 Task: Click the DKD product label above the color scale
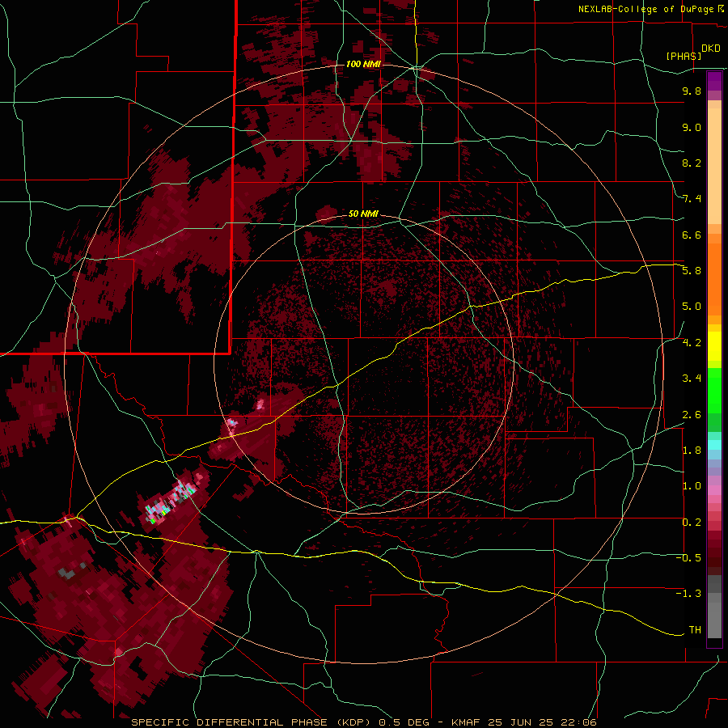[711, 49]
